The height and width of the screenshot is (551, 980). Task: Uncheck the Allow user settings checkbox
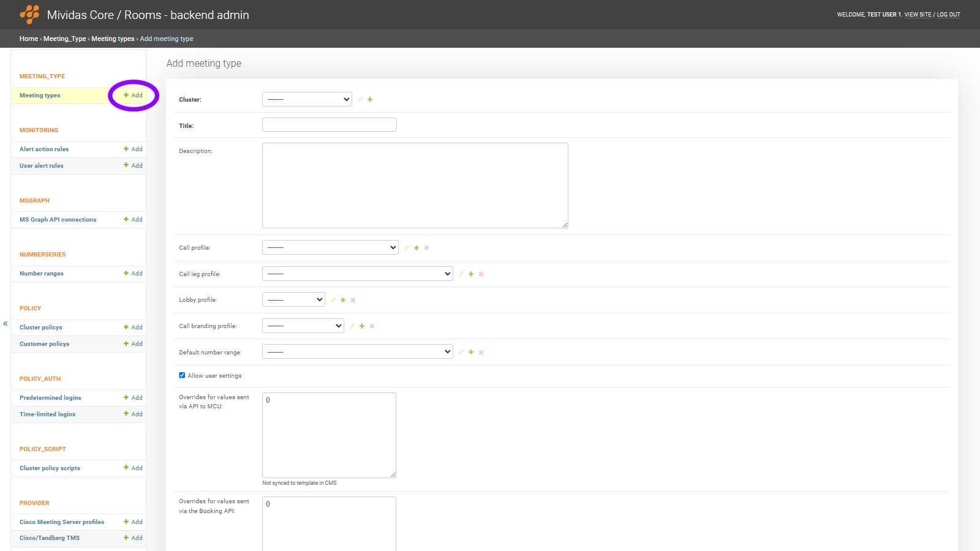182,375
